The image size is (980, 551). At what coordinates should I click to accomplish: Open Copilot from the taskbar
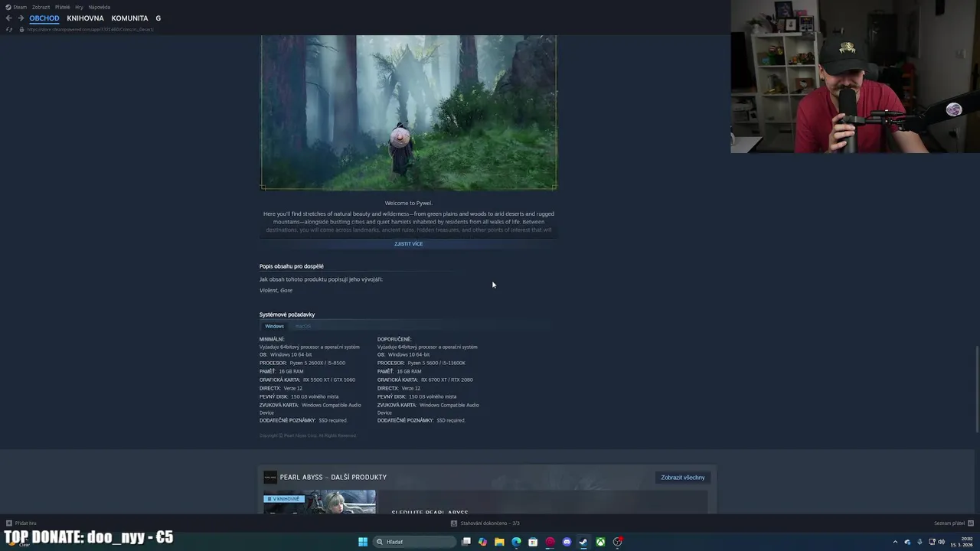482,542
